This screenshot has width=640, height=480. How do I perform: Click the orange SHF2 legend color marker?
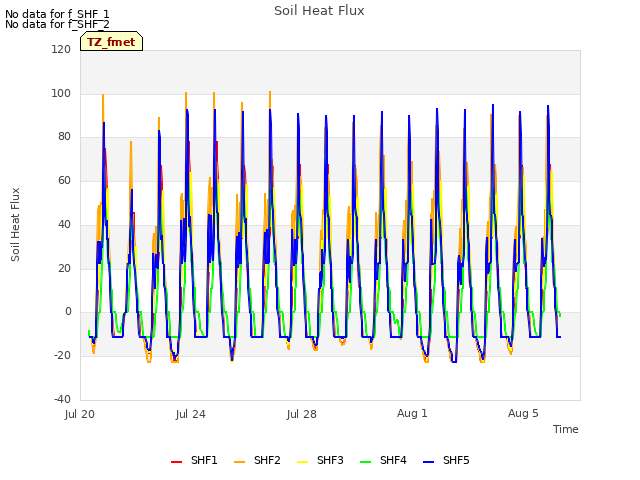[x=240, y=462]
